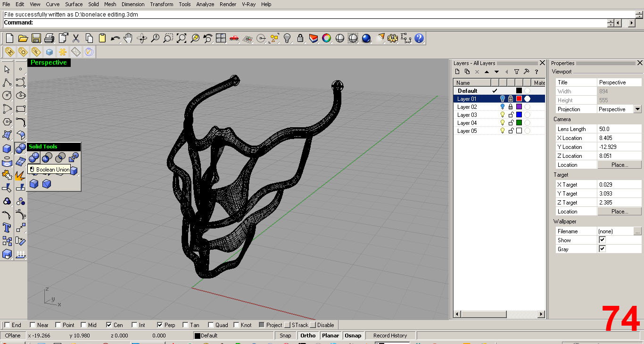Click the Camera Location Place button
Viewport: 644px width, 344px height.
(619, 165)
